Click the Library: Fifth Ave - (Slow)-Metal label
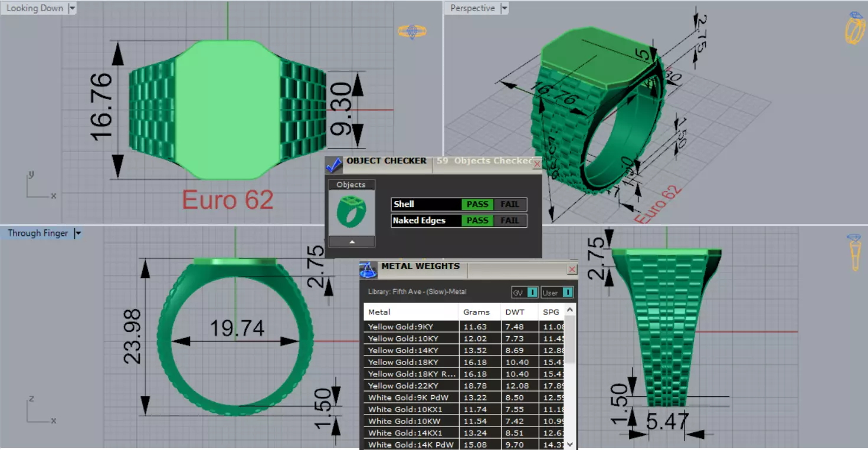The image size is (868, 450). click(x=417, y=292)
